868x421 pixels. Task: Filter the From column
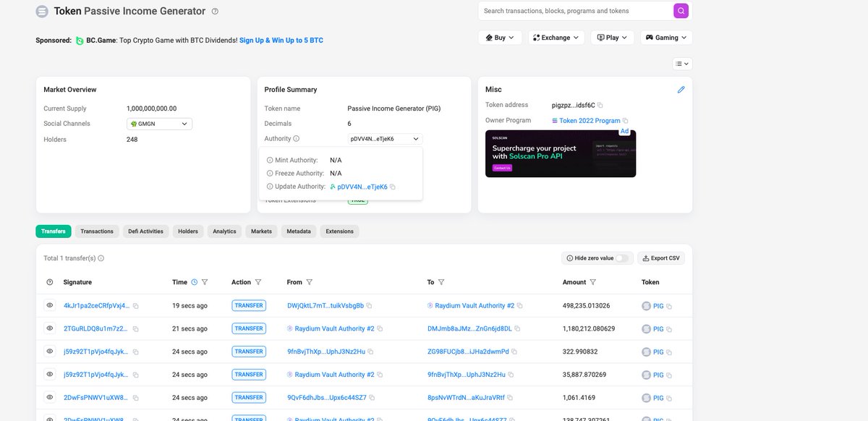[310, 282]
